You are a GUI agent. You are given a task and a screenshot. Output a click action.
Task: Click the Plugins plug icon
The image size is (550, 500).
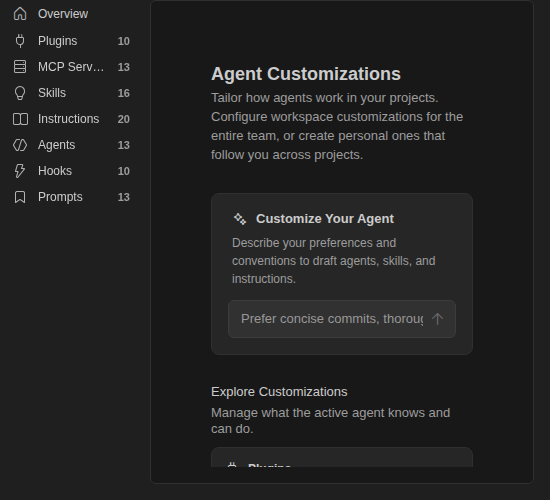tap(20, 41)
